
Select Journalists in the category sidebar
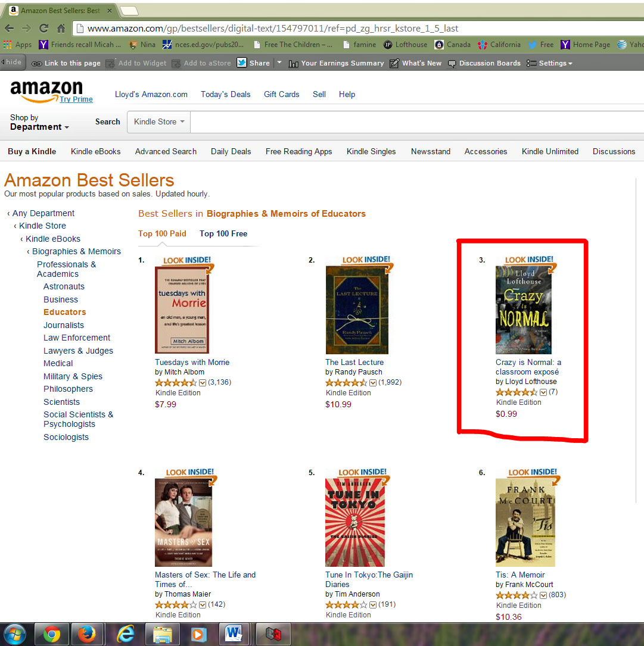[x=64, y=325]
